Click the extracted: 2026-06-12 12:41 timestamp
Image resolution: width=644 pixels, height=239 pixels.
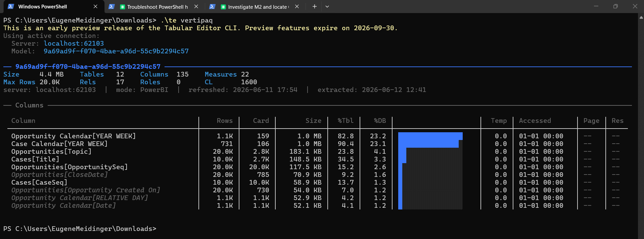372,90
